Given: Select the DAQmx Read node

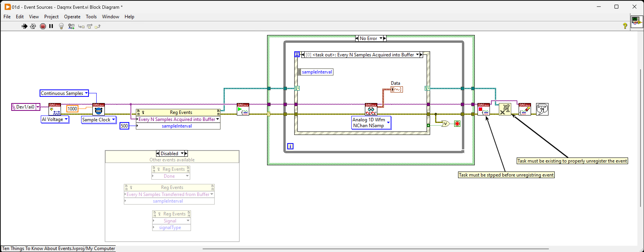Looking at the screenshot, I should 371,109.
